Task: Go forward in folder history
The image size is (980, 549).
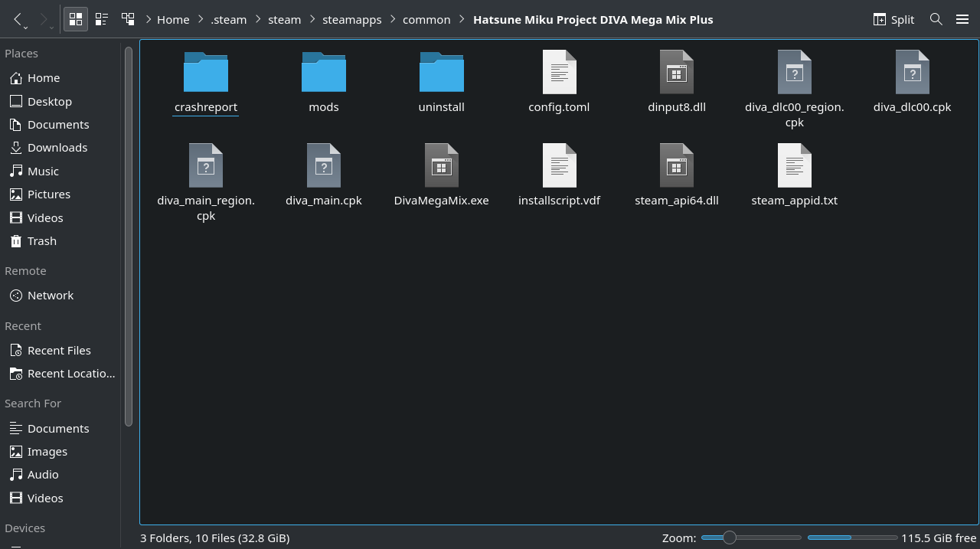Action: tap(44, 19)
